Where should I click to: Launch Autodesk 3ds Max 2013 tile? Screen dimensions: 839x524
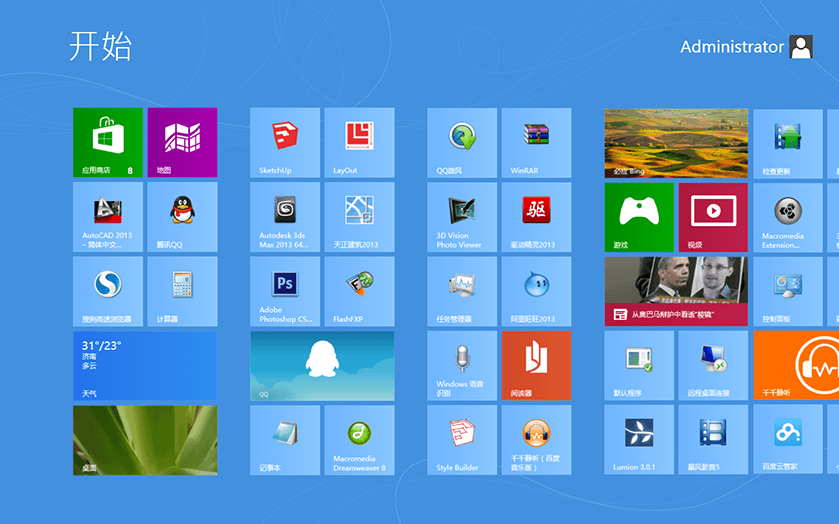[285, 217]
